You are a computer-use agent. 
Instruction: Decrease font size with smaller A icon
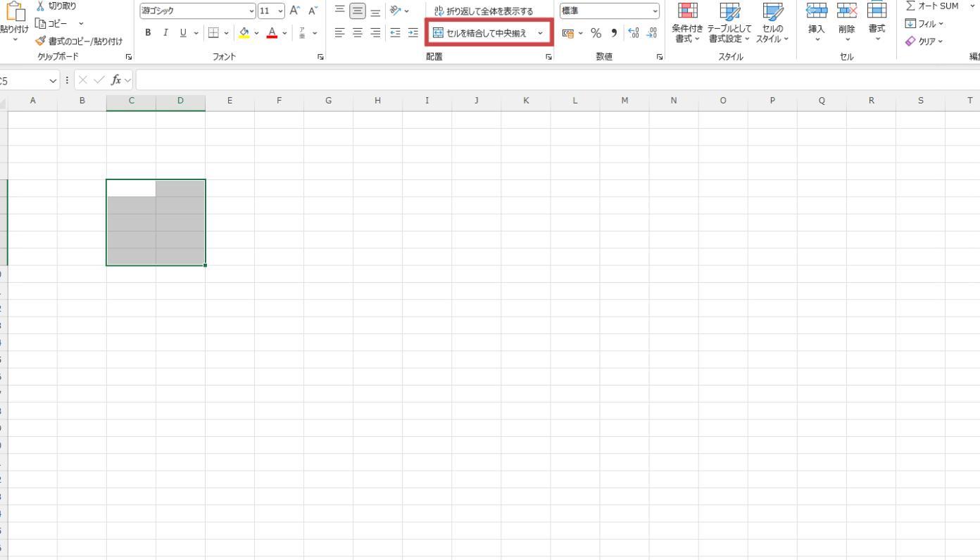coord(313,11)
